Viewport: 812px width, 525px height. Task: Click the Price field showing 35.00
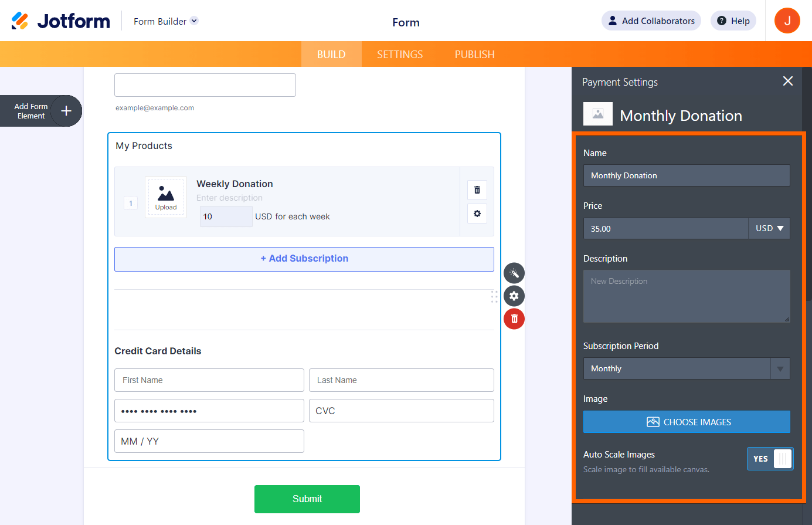pos(666,228)
